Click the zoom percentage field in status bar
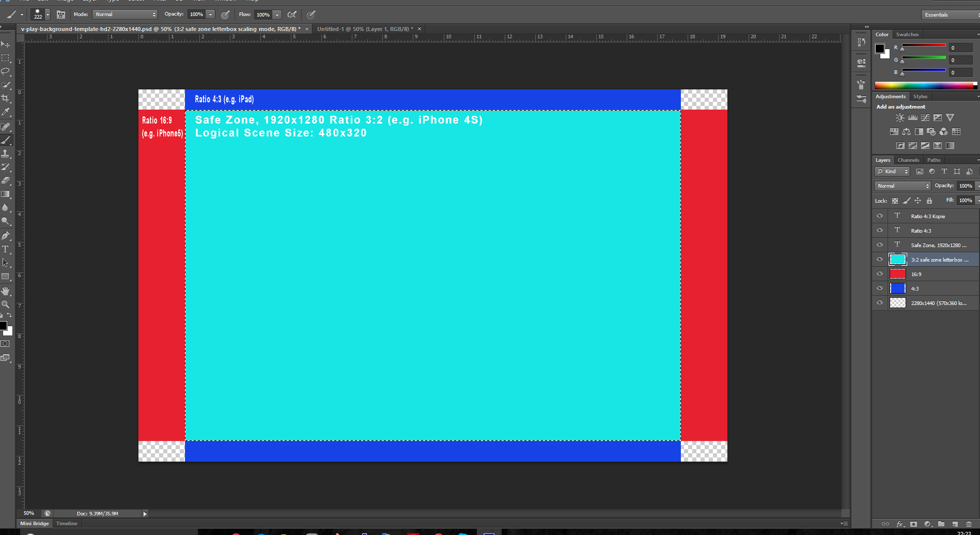This screenshot has height=535, width=980. point(29,513)
